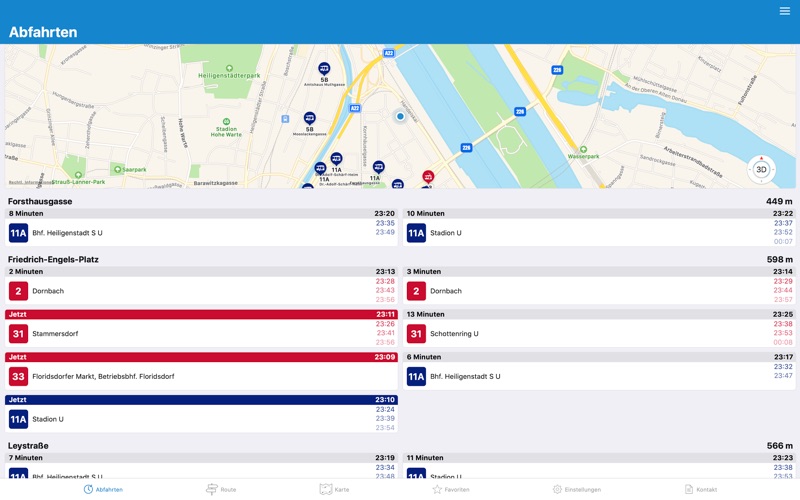Tap the Stammersdorf destination text
Image resolution: width=800 pixels, height=500 pixels.
click(55, 334)
